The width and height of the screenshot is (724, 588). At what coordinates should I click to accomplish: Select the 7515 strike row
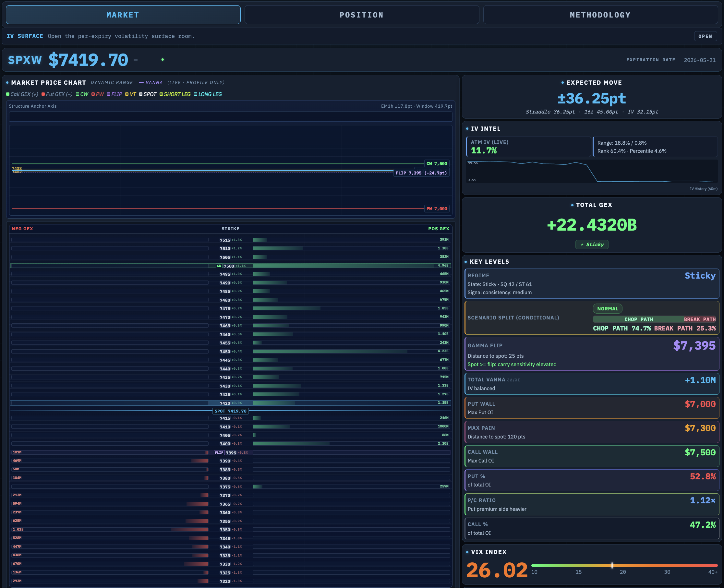[231, 240]
